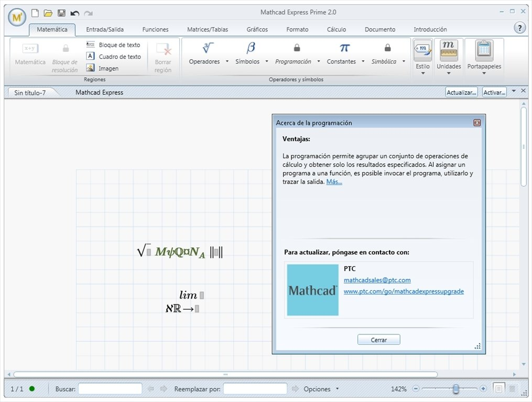Switch to the Funciones ribbon tab
The width and height of the screenshot is (532, 402).
pyautogui.click(x=155, y=29)
